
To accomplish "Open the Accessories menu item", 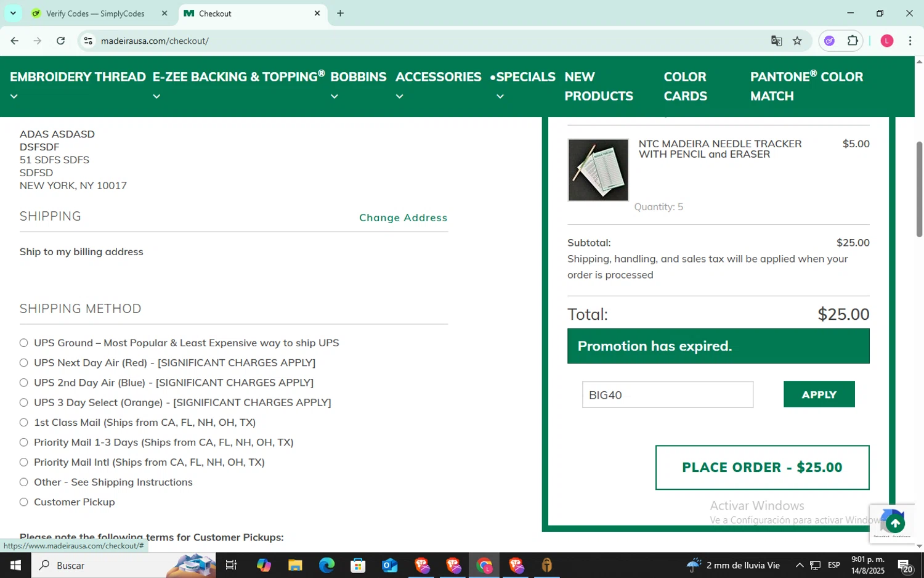I will (x=439, y=77).
